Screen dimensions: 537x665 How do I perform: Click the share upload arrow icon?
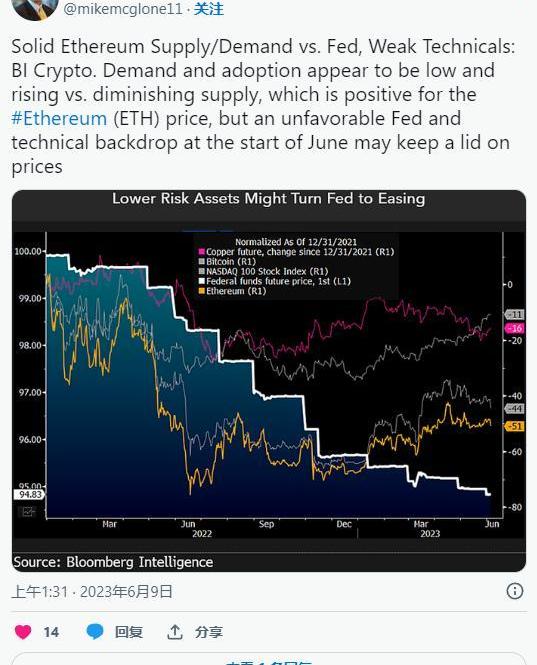[174, 632]
